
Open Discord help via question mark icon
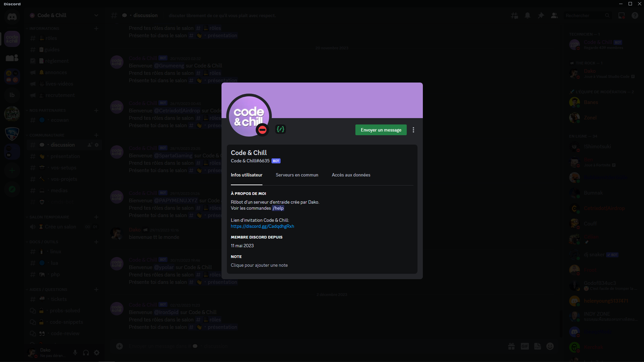tap(635, 15)
